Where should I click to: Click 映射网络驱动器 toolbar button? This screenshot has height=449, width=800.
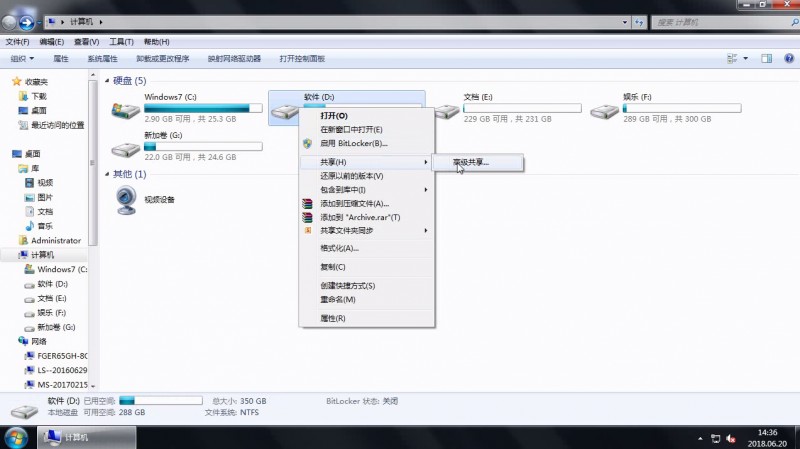click(234, 59)
